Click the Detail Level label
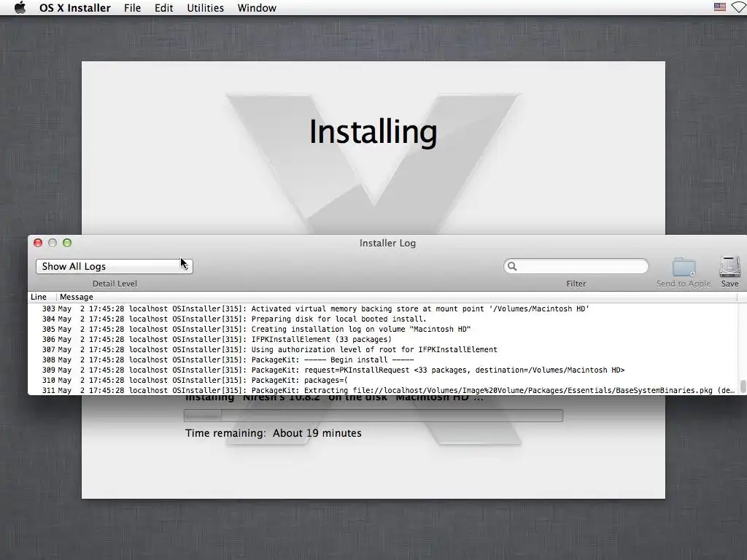 pos(115,284)
